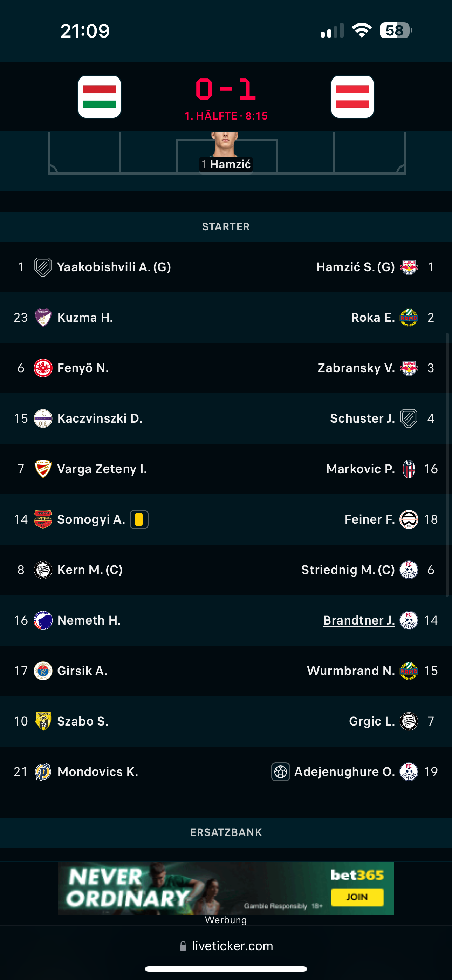Click Eintracht Frankfurt crest next to Fenyö N.
The width and height of the screenshot is (452, 980).
(43, 368)
